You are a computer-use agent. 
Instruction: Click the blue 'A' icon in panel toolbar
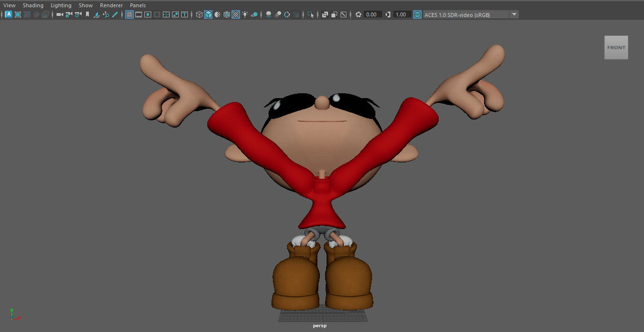pos(9,14)
